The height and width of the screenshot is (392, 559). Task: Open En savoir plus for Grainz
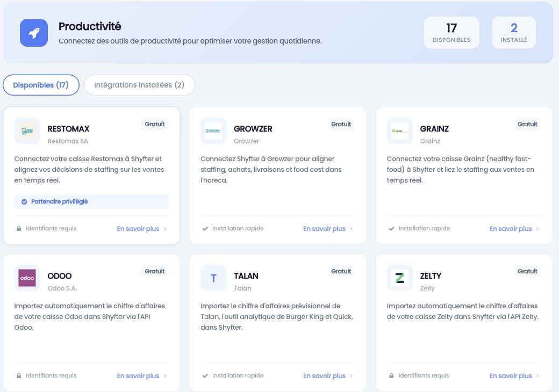click(x=511, y=229)
